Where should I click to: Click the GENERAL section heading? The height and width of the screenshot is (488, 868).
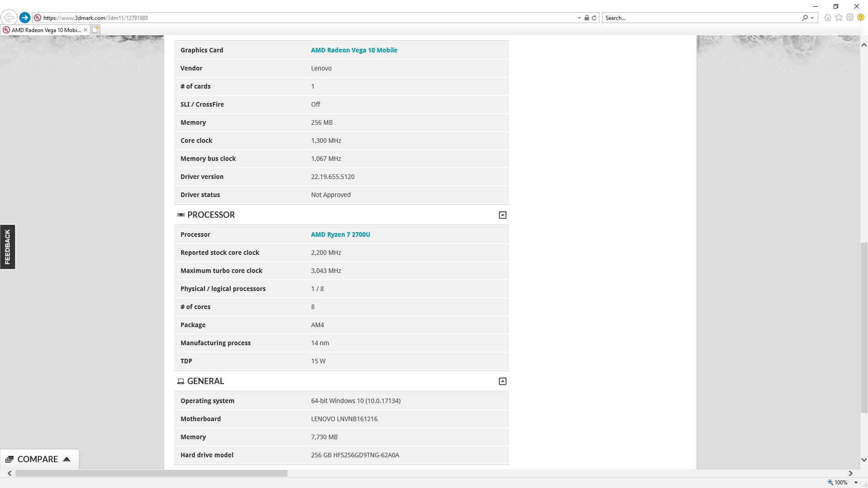pyautogui.click(x=206, y=381)
